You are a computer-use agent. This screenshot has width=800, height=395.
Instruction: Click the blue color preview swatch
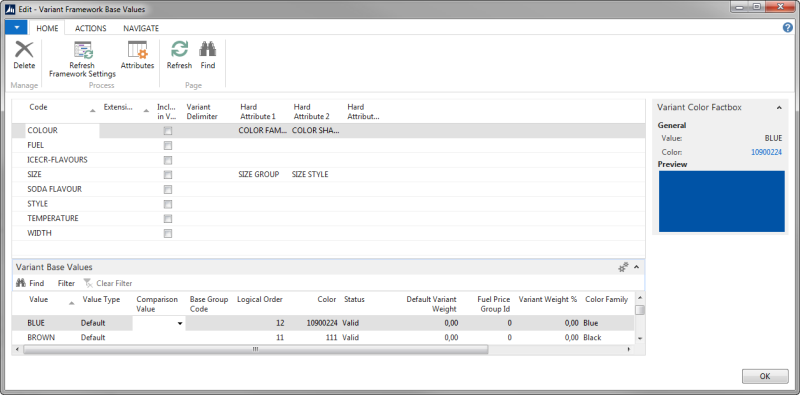pos(721,202)
